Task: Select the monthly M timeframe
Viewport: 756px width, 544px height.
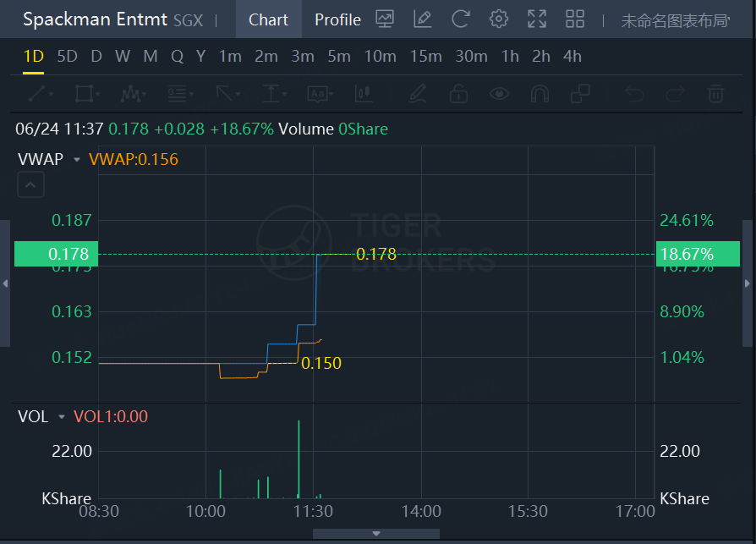Action: click(151, 57)
